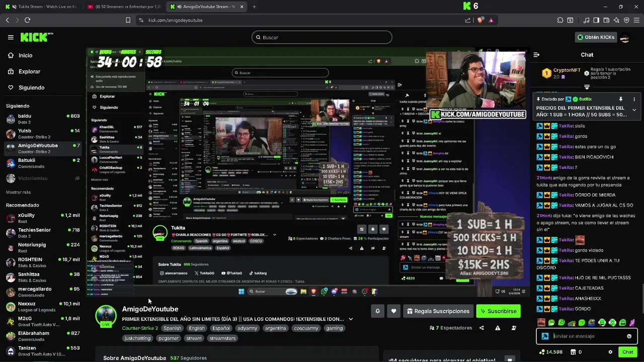Toggle the browser sidebar panel icon
644x362 pixels.
click(596, 20)
